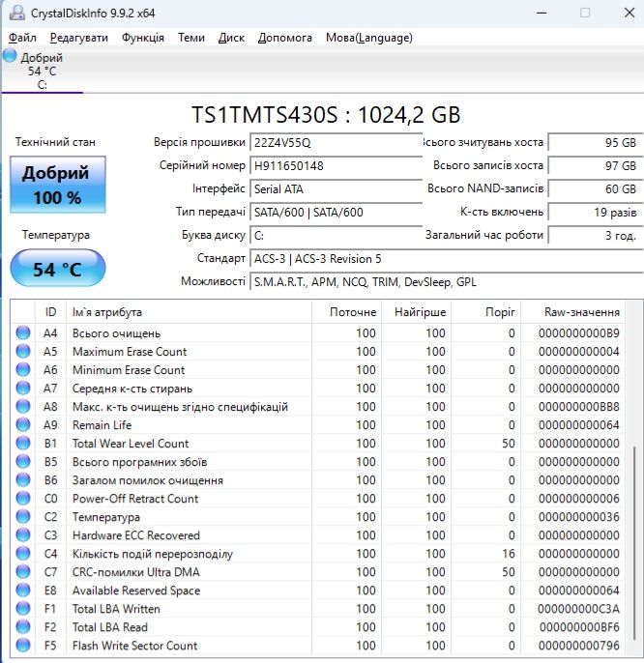Open the Теми menu
This screenshot has width=644, height=663.
(191, 38)
